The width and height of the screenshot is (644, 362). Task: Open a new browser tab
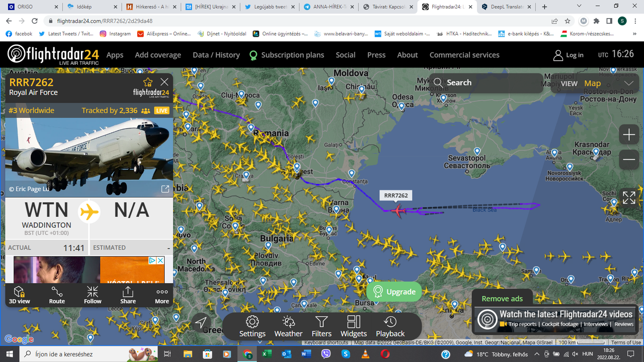click(544, 7)
